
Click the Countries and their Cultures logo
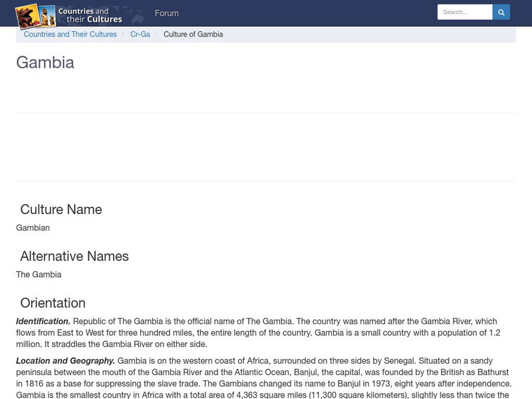(69, 15)
